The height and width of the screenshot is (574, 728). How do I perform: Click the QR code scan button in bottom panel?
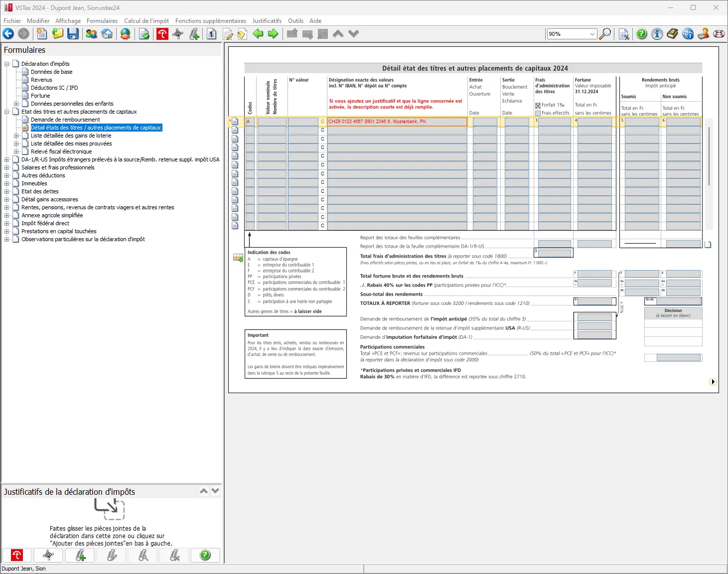[48, 555]
